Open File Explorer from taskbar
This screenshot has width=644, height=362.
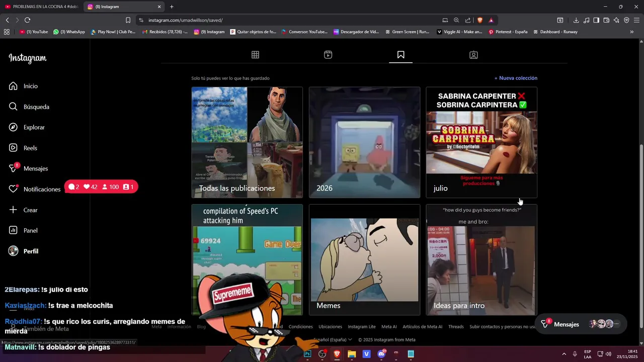(x=352, y=354)
